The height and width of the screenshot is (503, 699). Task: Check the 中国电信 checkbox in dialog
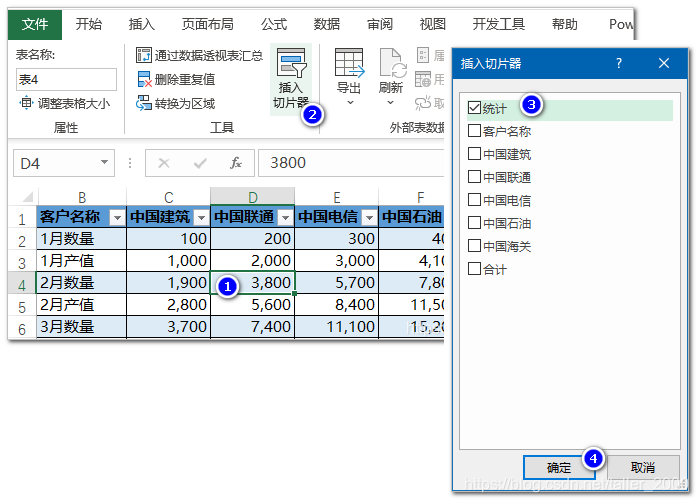coord(474,199)
